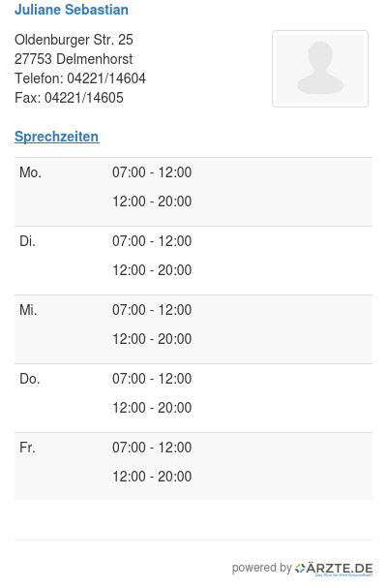Click the Sprechzeiten heading link
Screen dimensions: 387x588
pyautogui.click(x=57, y=137)
